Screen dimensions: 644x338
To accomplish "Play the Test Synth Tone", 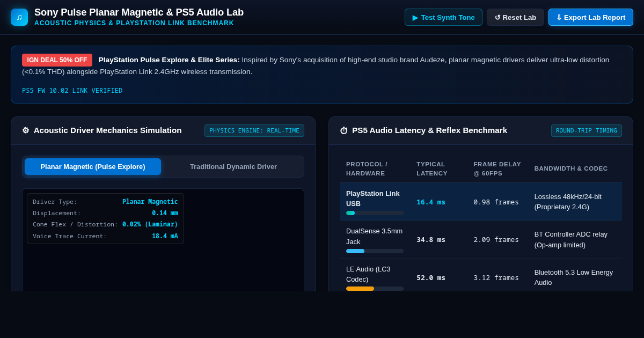I will point(443,17).
